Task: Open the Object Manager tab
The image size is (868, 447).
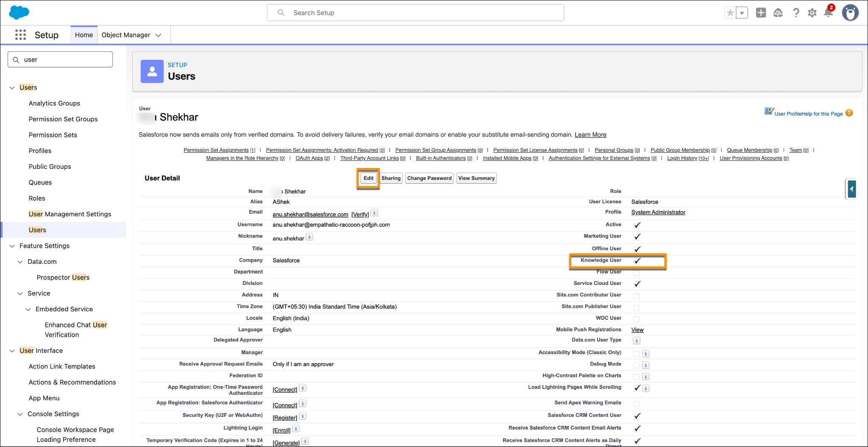Action: (x=126, y=35)
